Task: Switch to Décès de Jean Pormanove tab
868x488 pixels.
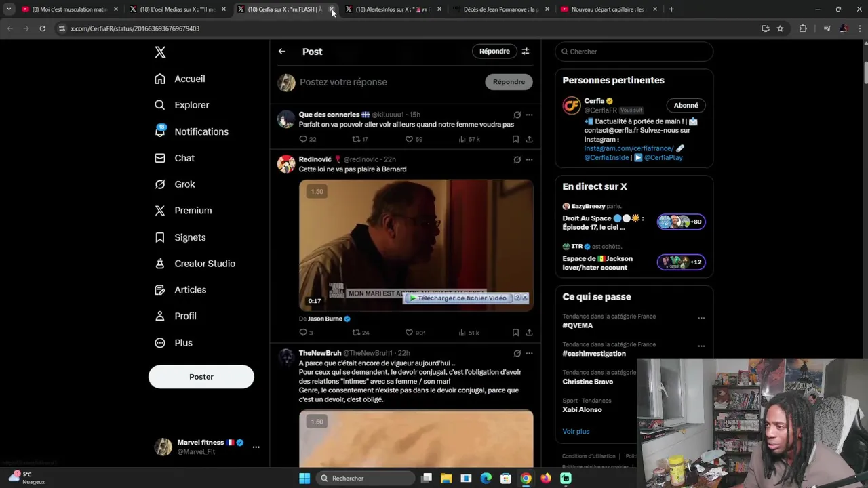Action: click(x=500, y=9)
